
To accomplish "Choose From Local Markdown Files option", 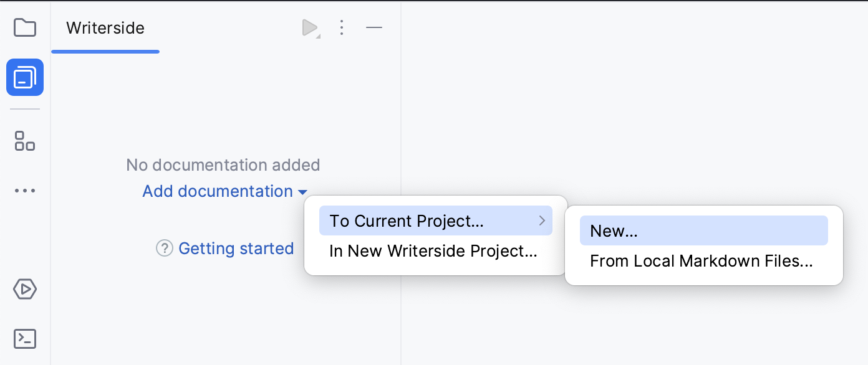I will [702, 261].
